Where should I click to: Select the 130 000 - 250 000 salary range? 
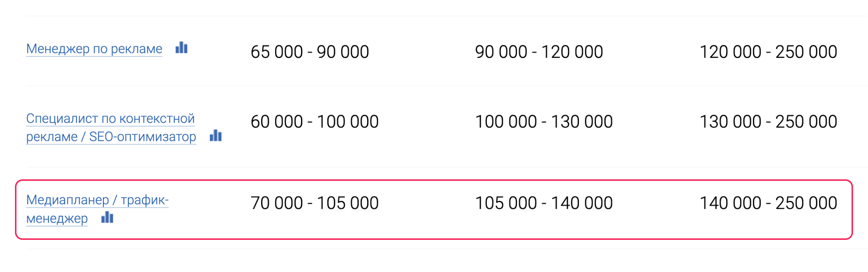point(768,122)
